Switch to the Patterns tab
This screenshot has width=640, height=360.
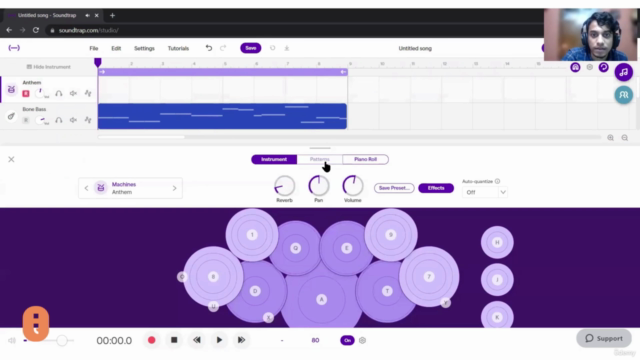tap(320, 159)
